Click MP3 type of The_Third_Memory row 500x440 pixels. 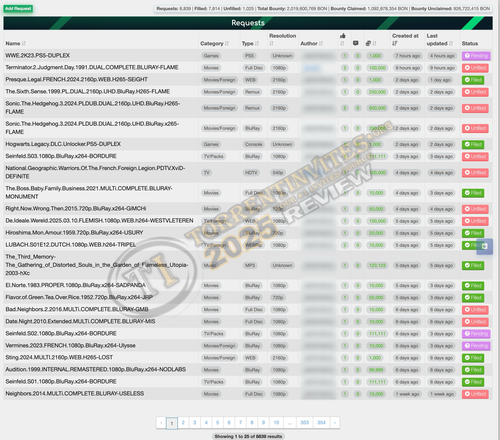click(x=250, y=265)
